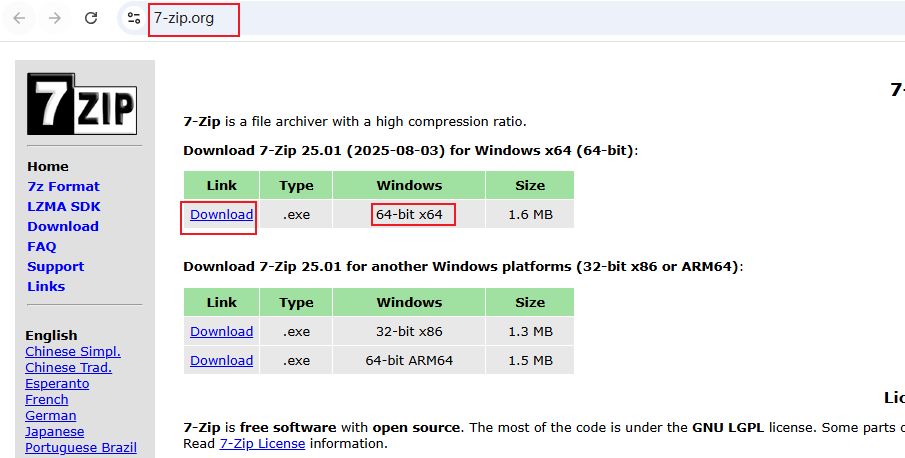Screen dimensions: 905x458
Task: Reload the page with the refresh icon
Action: click(91, 18)
